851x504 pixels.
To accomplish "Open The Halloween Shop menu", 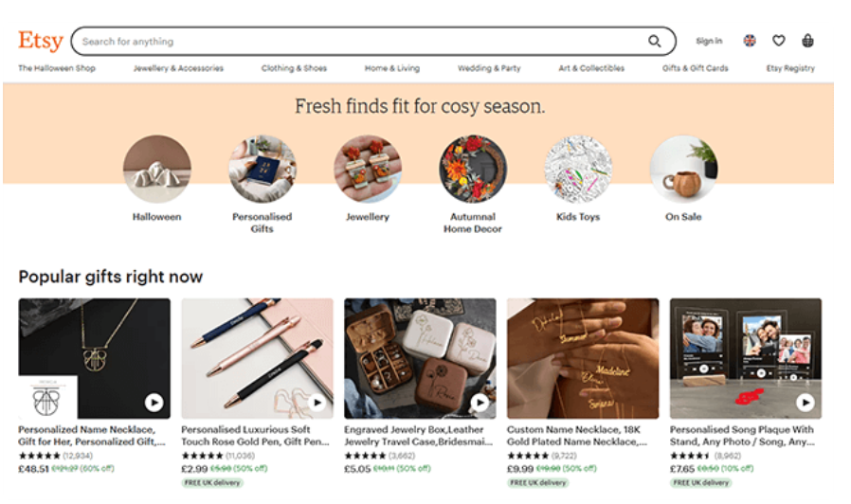I will [57, 68].
